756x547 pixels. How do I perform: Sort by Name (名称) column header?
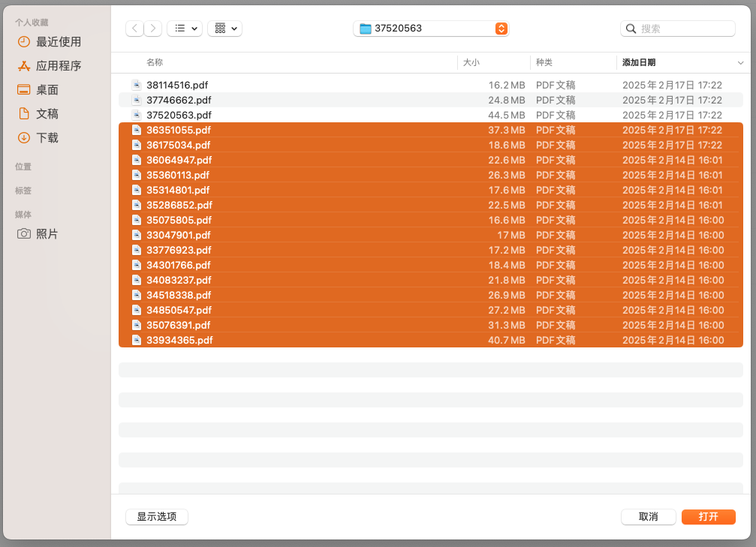pos(155,62)
